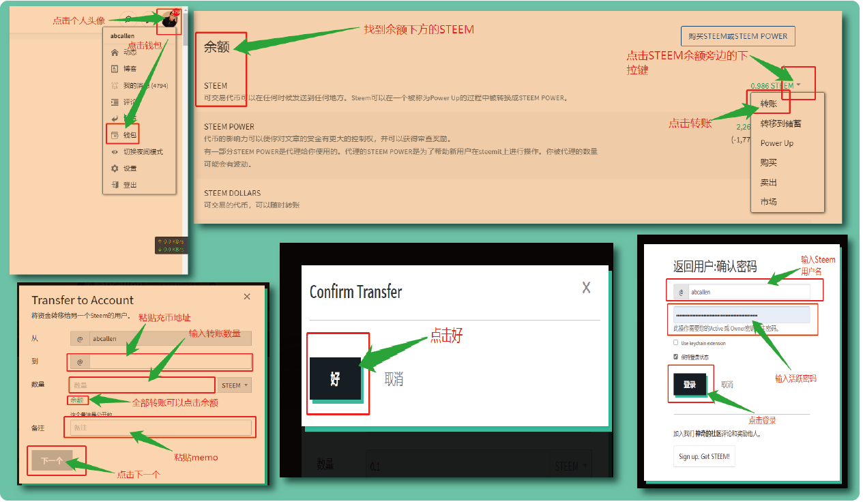The height and width of the screenshot is (504, 863).
Task: Select 切换夜间模式 in the menu
Action: tap(143, 151)
